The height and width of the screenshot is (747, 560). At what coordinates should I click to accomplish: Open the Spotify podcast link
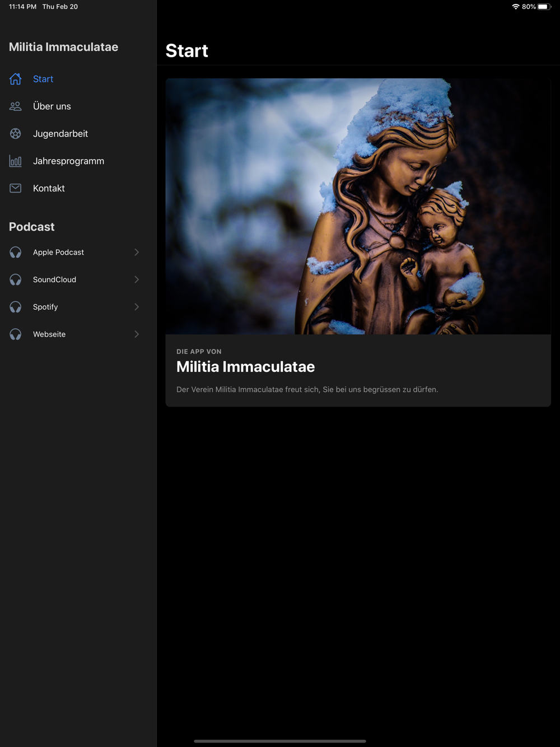[78, 307]
